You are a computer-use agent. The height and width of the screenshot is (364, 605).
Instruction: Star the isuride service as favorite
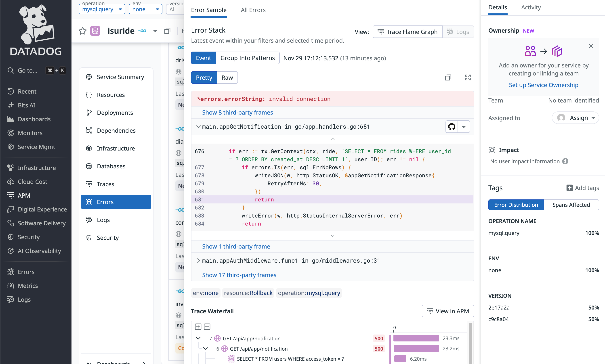point(83,31)
